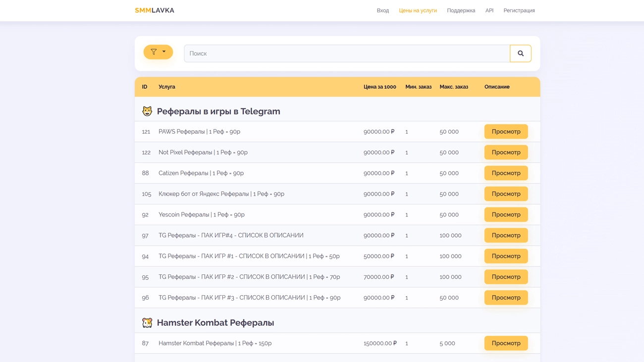Open Просмотр for Catizen Рефералы
The image size is (644, 362).
tap(506, 173)
